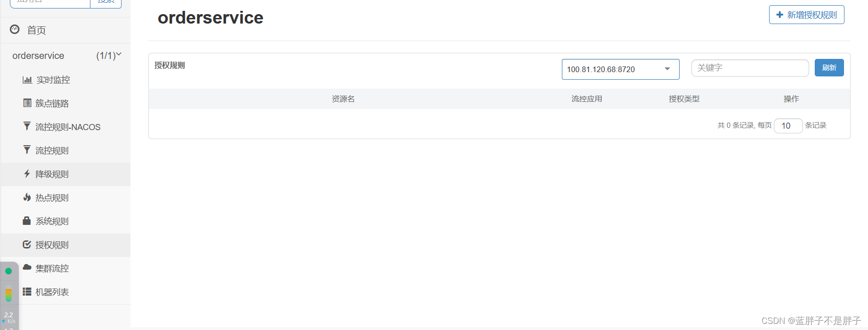
Task: Go to 簇点链路 page
Action: point(65,104)
